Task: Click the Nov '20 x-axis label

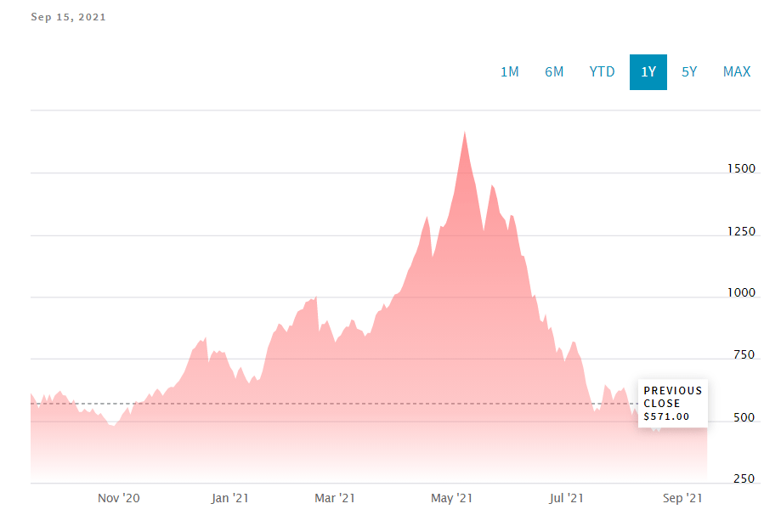Action: pyautogui.click(x=118, y=498)
